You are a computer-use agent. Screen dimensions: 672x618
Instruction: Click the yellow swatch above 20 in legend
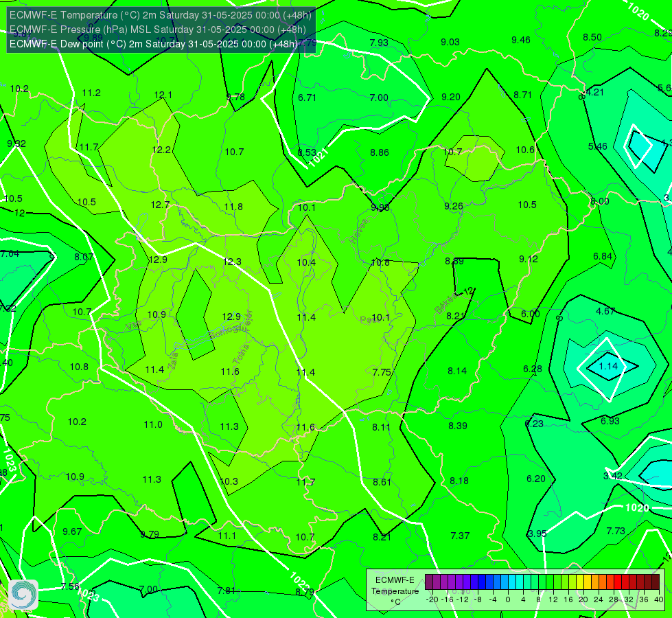point(580,582)
